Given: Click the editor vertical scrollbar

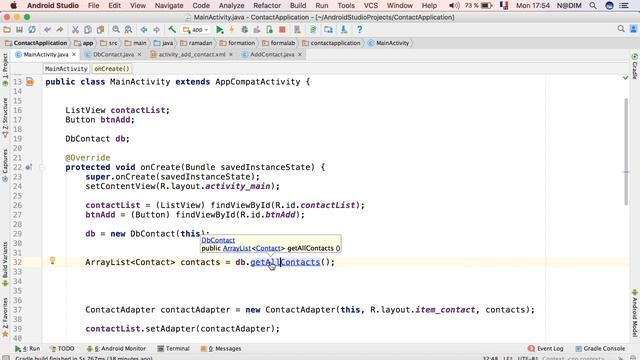Looking at the screenshot, I should pos(626,152).
